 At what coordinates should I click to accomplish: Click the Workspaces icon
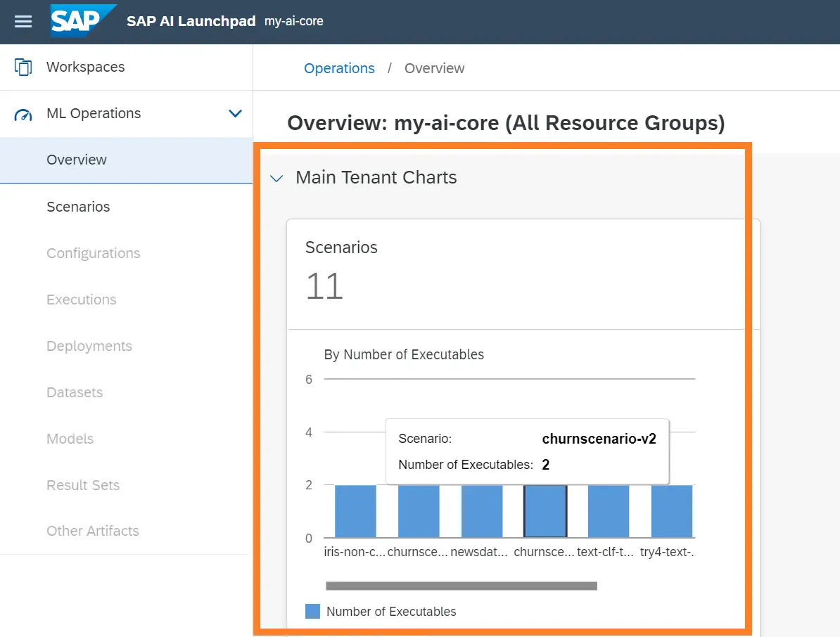23,67
